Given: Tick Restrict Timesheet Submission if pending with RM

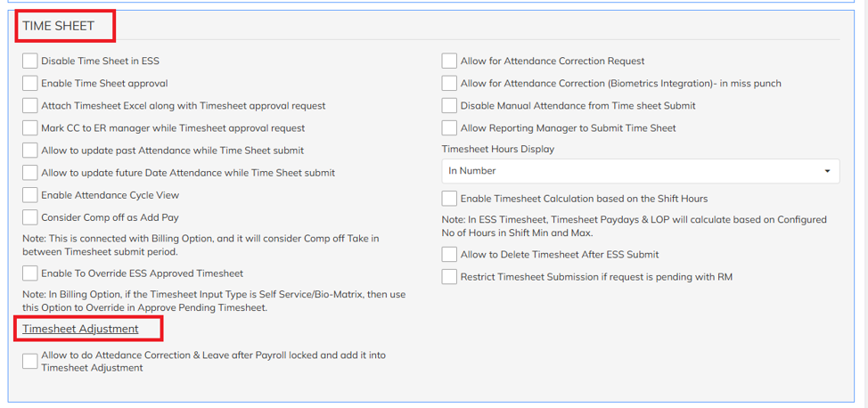Looking at the screenshot, I should pos(449,276).
